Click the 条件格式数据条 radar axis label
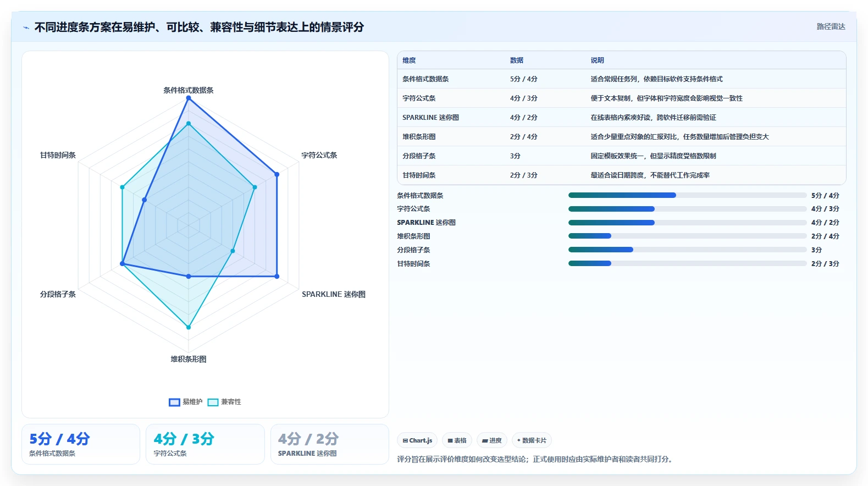 (189, 90)
